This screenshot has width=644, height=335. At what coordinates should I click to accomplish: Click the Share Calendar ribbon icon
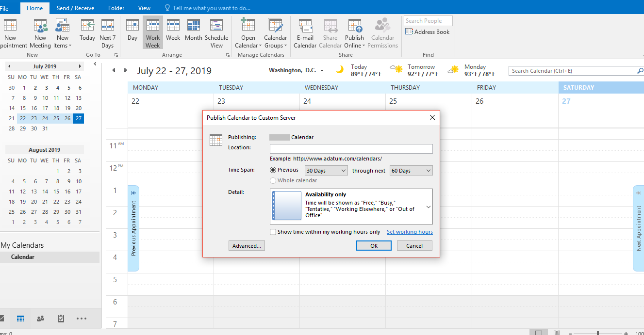[x=330, y=33]
